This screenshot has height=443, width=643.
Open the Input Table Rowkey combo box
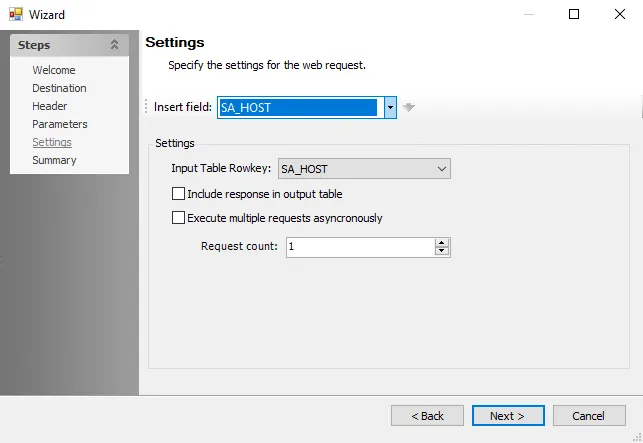[364, 169]
